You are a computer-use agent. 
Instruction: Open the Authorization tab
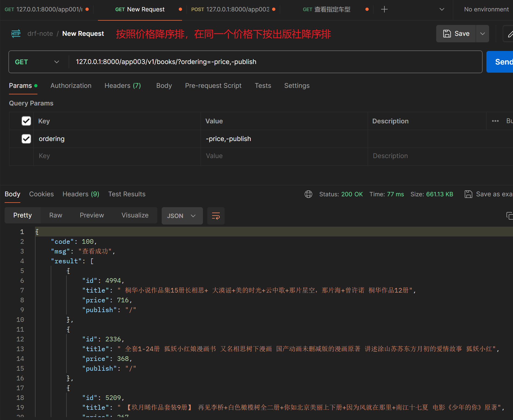coord(71,86)
